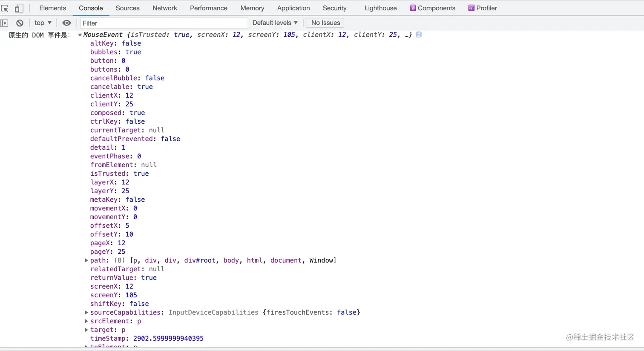Click the React icon on the Profiler tab

click(471, 8)
